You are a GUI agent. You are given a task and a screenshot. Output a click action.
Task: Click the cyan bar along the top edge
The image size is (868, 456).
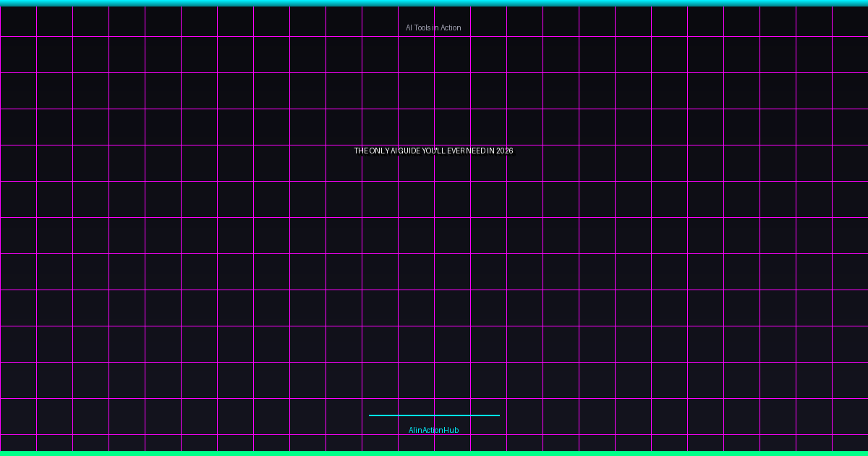pos(434,3)
